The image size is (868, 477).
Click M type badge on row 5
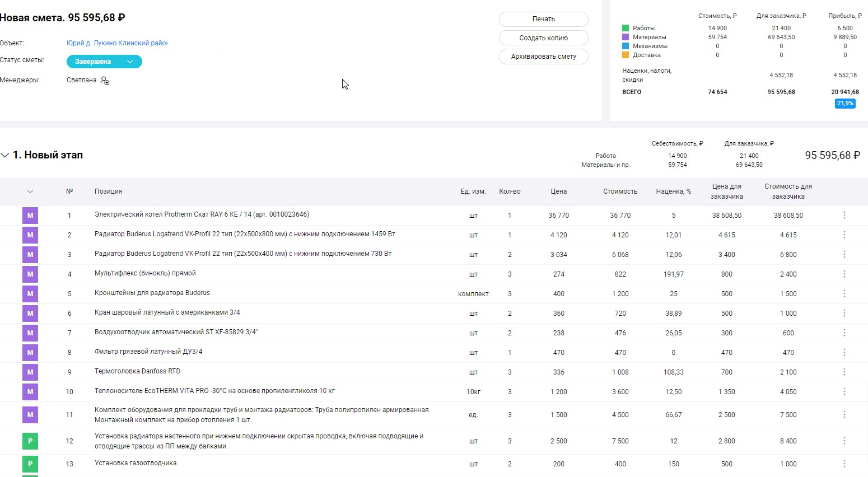tap(30, 293)
